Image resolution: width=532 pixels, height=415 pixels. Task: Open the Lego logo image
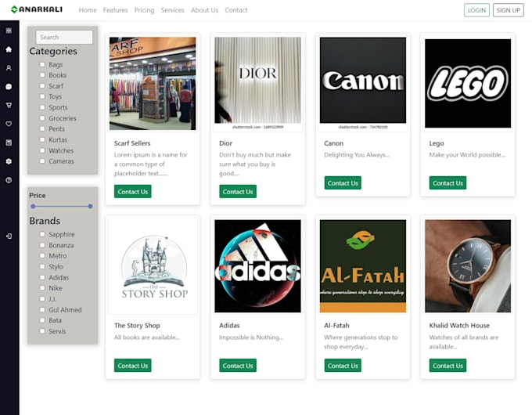pyautogui.click(x=468, y=84)
